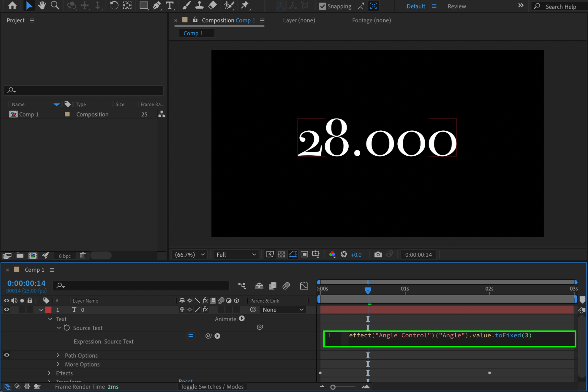
Task: Toggle the enable expression equals button
Action: click(191, 336)
